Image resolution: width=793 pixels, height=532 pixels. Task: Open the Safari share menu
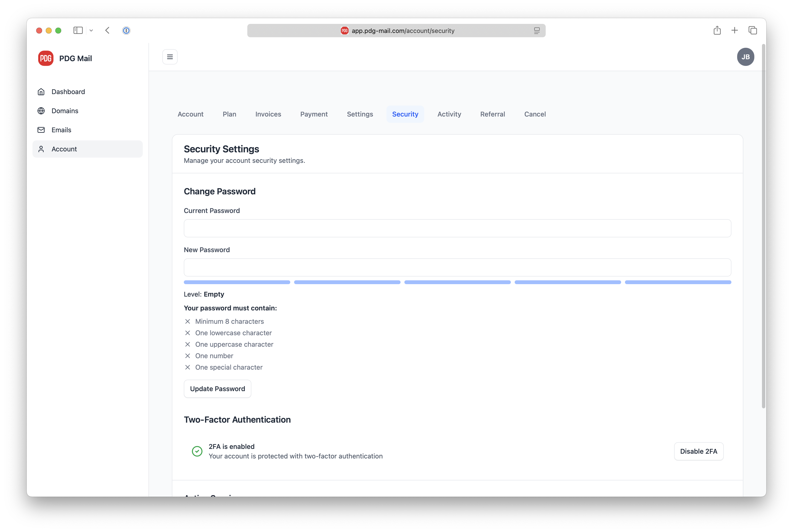point(717,30)
